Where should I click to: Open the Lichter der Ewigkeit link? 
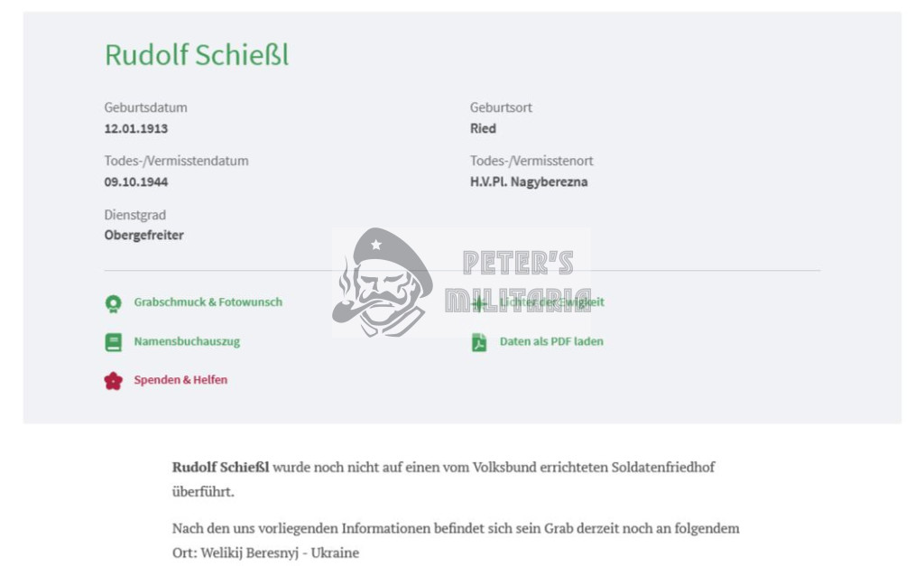[552, 302]
